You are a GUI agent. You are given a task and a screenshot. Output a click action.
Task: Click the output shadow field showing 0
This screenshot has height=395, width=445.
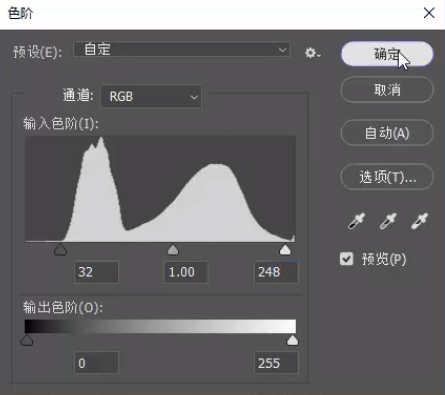(x=96, y=363)
